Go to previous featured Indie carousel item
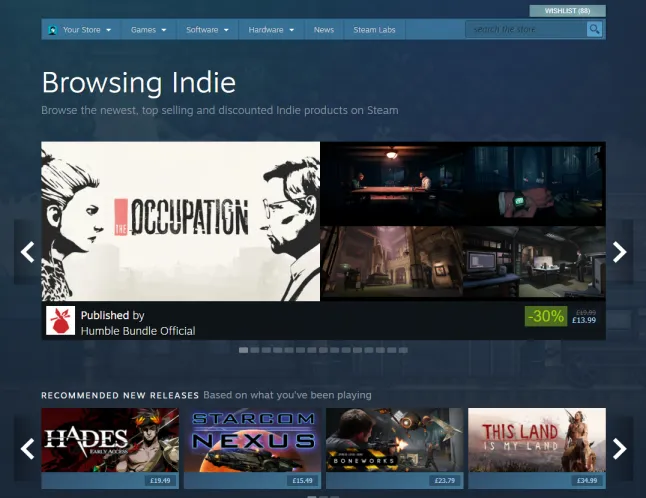The width and height of the screenshot is (646, 498). pos(28,252)
